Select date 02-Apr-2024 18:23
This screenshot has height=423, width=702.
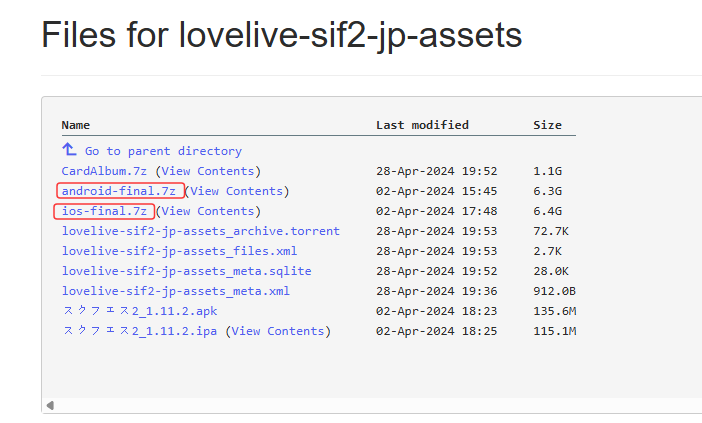tap(437, 311)
